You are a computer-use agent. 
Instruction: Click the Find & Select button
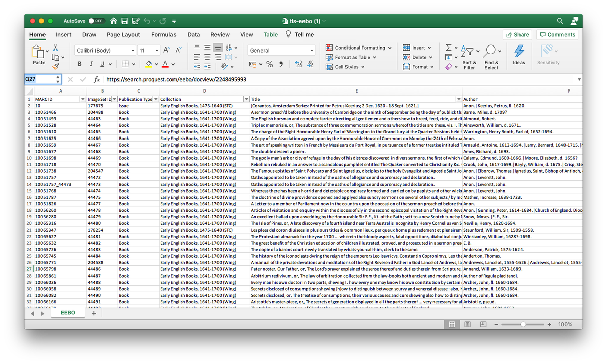point(491,57)
